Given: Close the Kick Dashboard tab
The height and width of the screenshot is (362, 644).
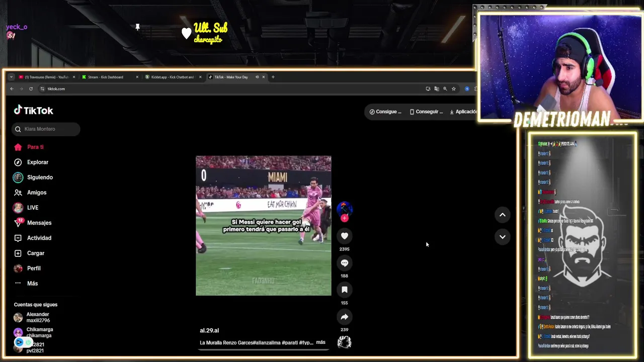Looking at the screenshot, I should coord(137,77).
